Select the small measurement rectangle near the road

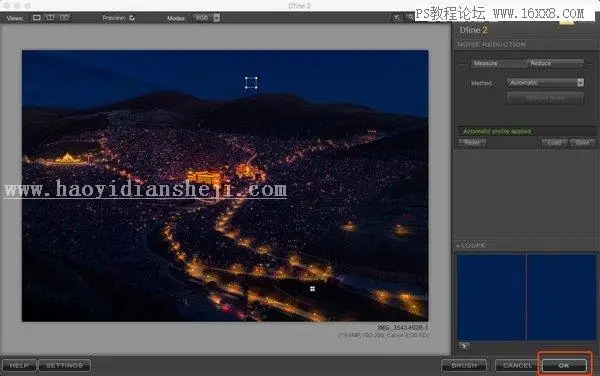tap(312, 289)
